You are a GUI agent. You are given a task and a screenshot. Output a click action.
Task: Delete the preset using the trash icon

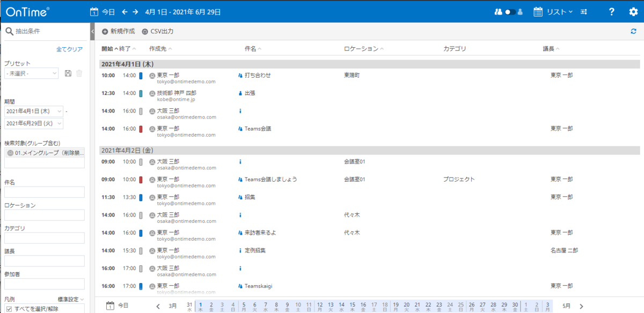point(79,73)
